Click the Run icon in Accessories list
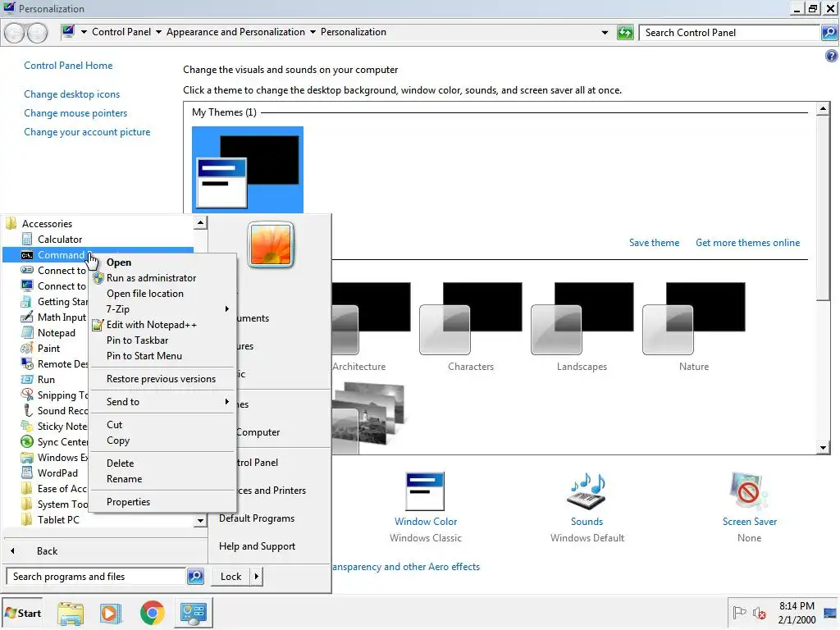840x630 pixels. point(27,379)
